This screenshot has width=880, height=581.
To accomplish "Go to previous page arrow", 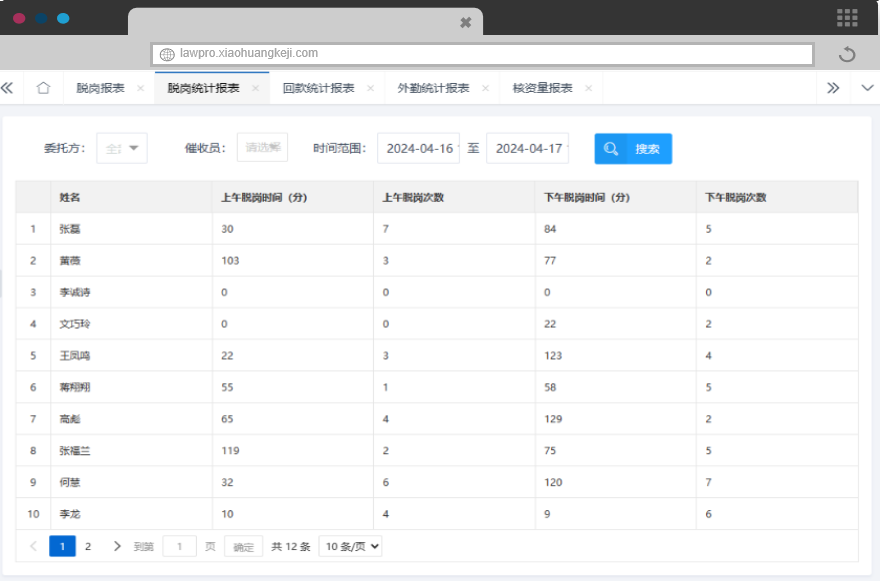I will pyautogui.click(x=33, y=546).
